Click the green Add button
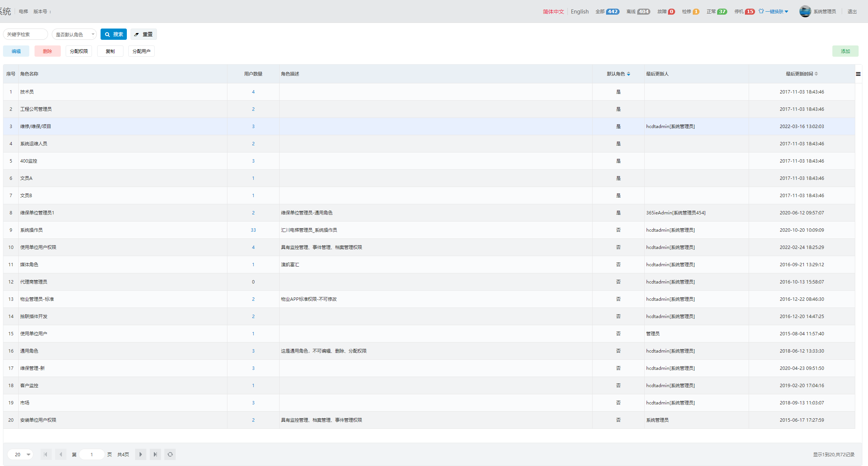This screenshot has width=868, height=466. point(845,51)
